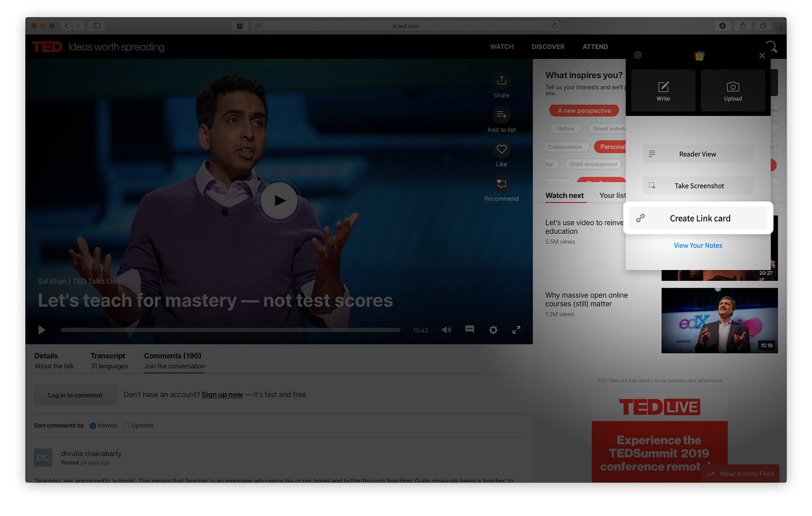
Task: Mute the video volume icon
Action: [446, 330]
